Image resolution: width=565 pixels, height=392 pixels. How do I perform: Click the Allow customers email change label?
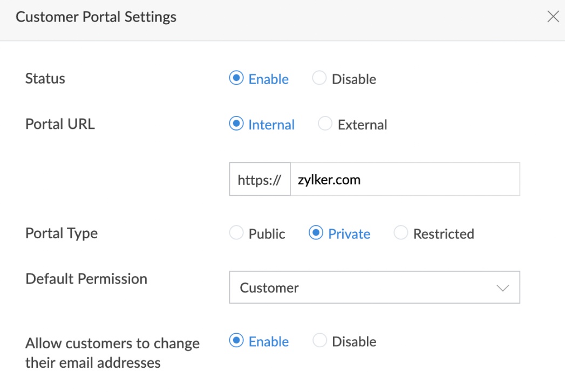tap(112, 353)
